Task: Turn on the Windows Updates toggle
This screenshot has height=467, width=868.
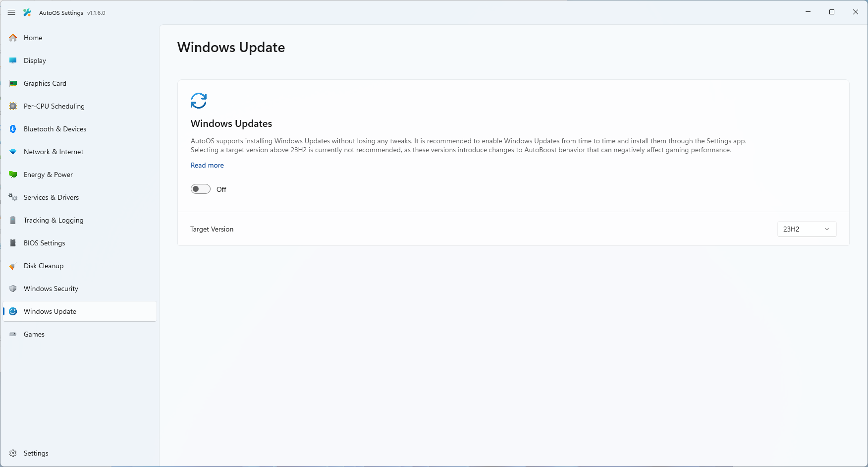Action: (x=201, y=189)
